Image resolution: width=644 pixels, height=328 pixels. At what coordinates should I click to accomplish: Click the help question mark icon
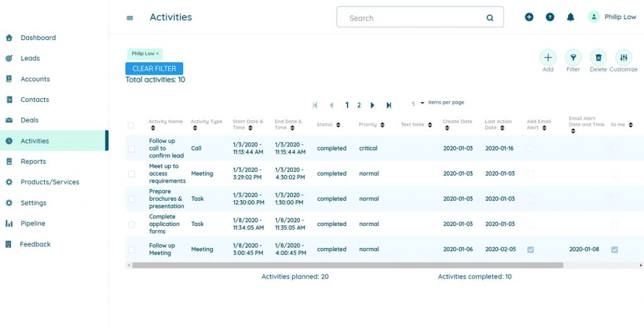(550, 17)
